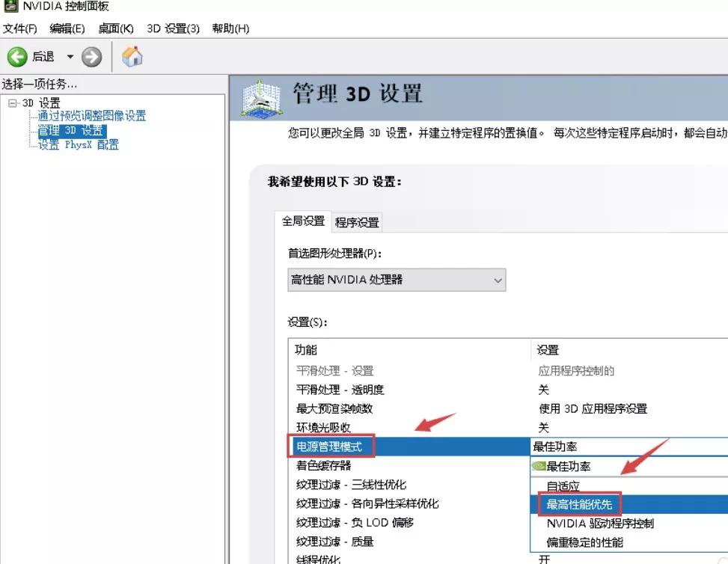Image resolution: width=728 pixels, height=564 pixels.
Task: Click the green icon next to 最佳功率 option
Action: coord(539,465)
